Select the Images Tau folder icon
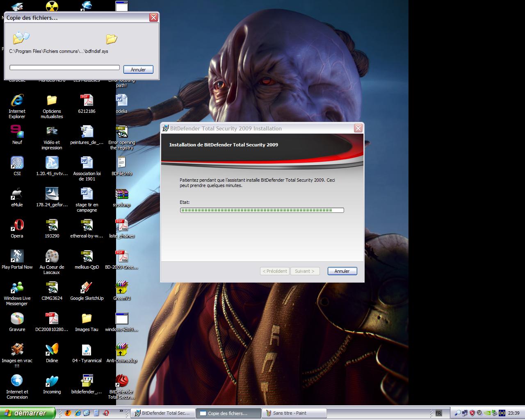The height and width of the screenshot is (420, 525). 87,322
